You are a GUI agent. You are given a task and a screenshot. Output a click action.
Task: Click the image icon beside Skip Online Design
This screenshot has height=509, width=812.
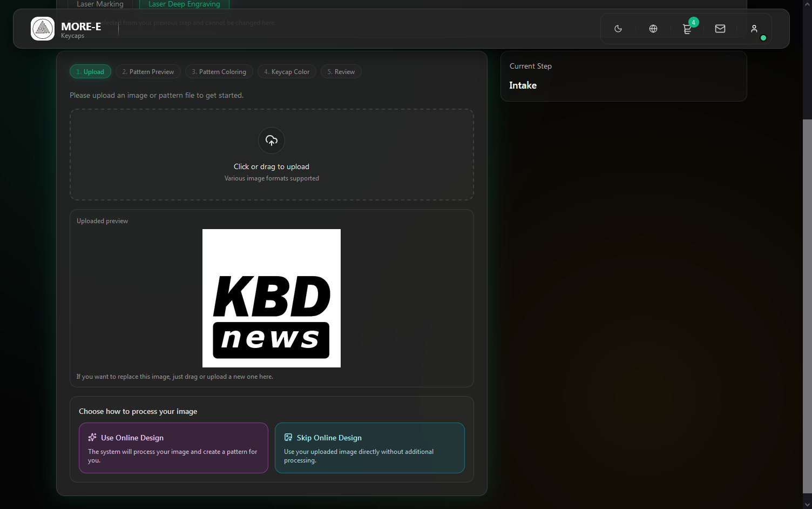(288, 437)
